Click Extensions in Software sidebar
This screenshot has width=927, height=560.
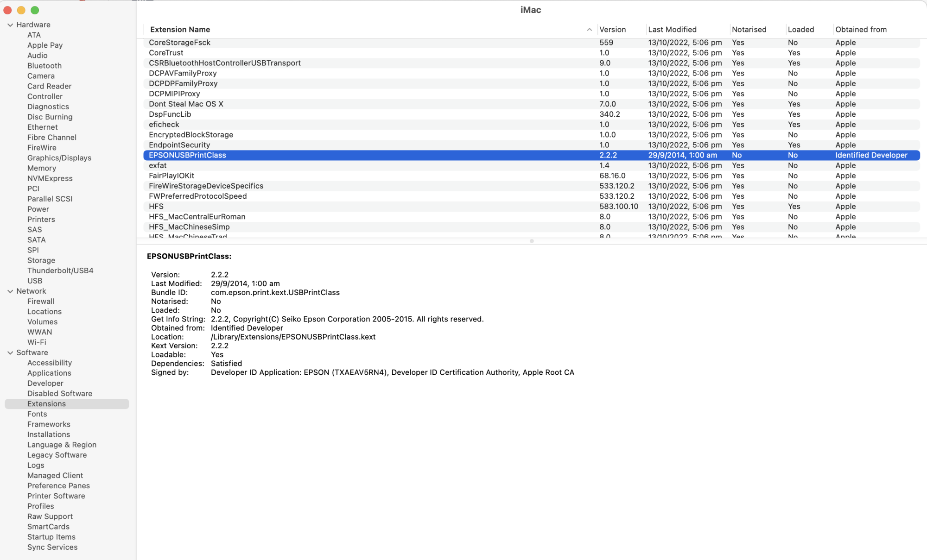46,403
